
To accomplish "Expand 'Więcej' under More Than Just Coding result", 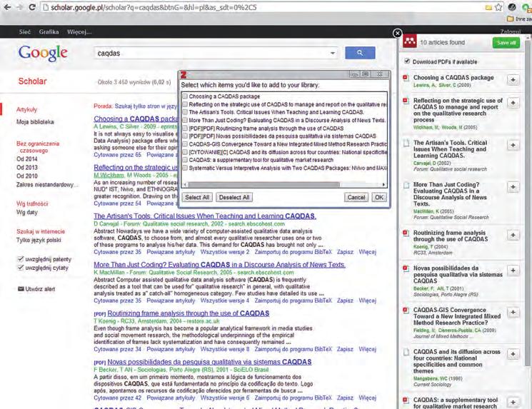I will tap(368, 301).
